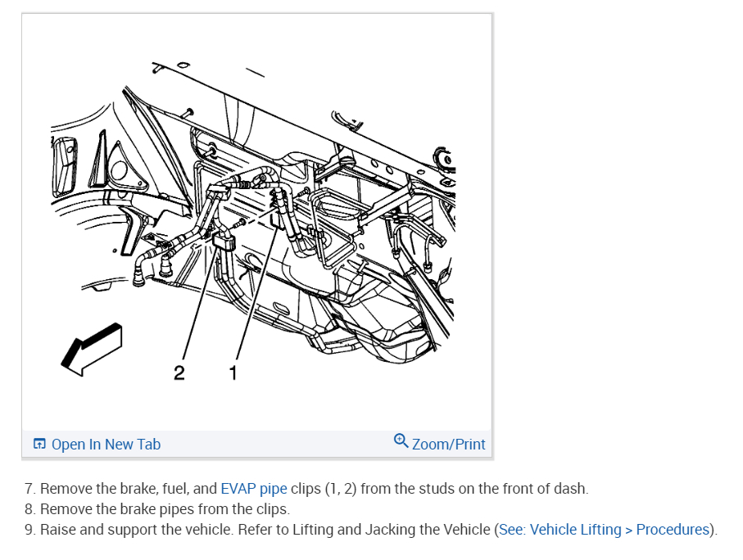Click pipe clip at end of leader line 2
This screenshot has width=743, height=560.
coord(224,241)
